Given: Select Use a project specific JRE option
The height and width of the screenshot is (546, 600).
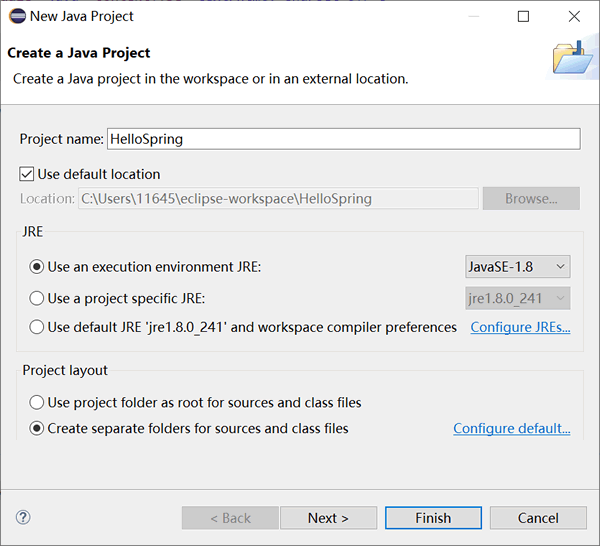Looking at the screenshot, I should [x=36, y=298].
